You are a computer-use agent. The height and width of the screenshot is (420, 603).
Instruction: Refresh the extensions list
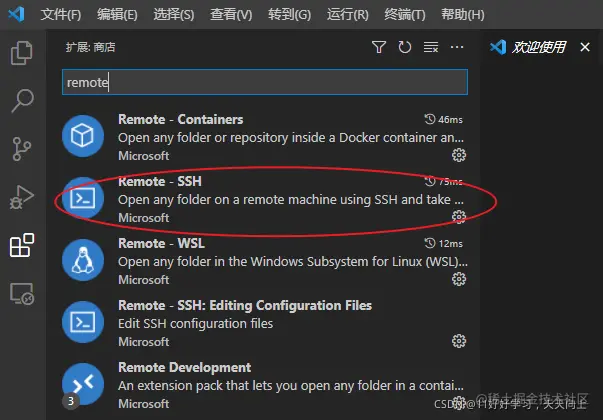point(405,47)
